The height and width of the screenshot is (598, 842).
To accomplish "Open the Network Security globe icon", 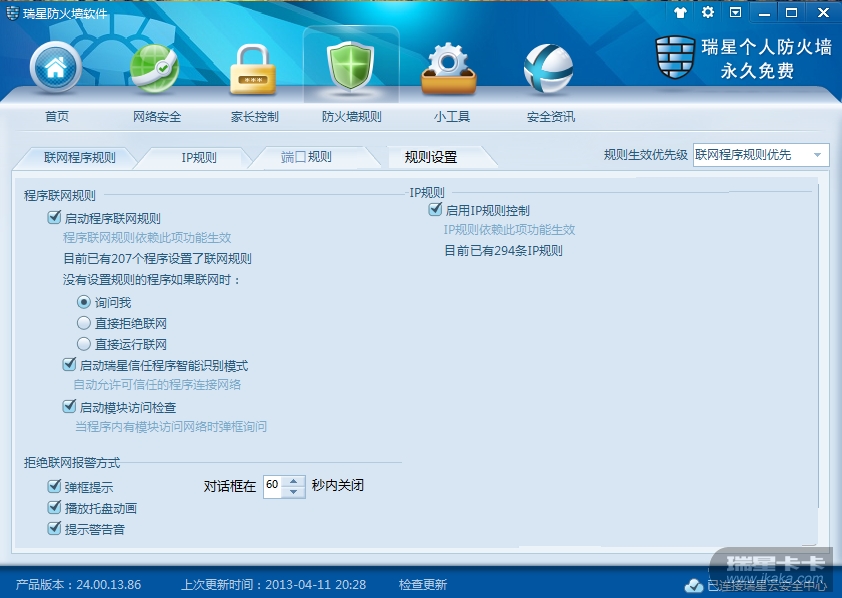I will [x=154, y=69].
